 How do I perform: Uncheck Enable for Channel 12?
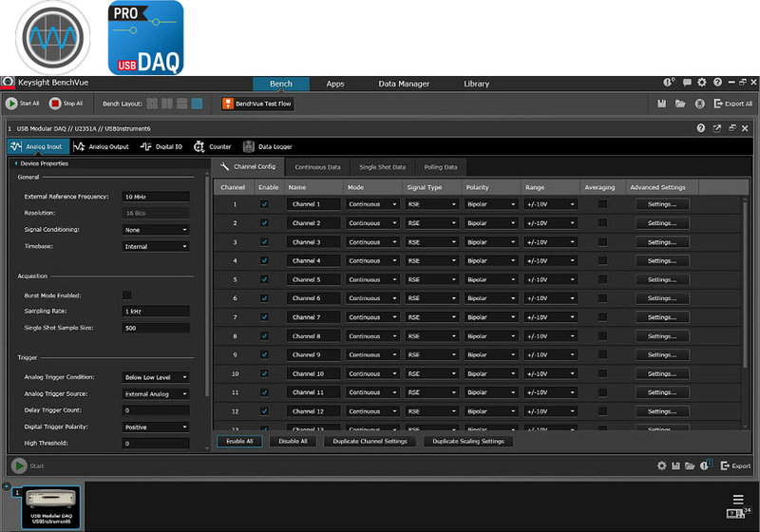pyautogui.click(x=264, y=411)
